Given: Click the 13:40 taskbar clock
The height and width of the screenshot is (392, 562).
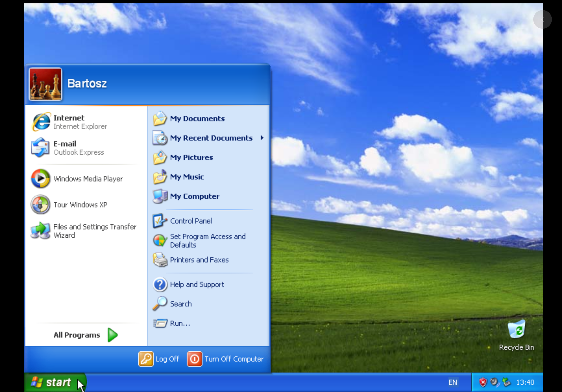Looking at the screenshot, I should coord(525,382).
